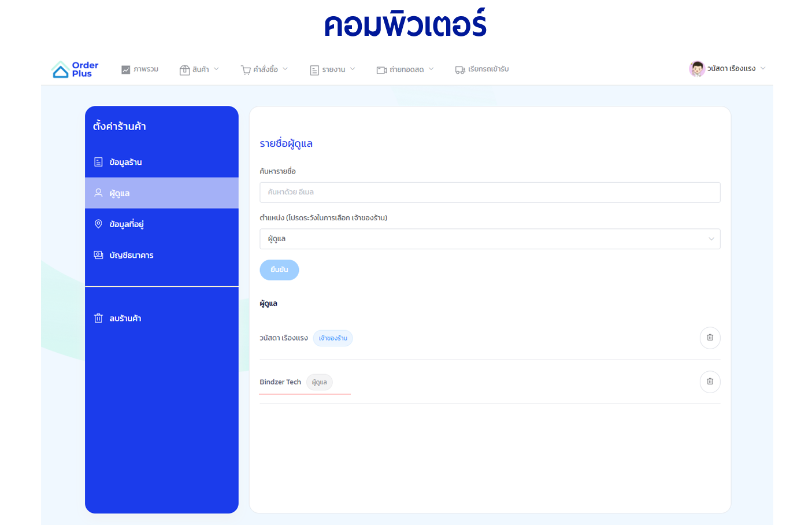Expand the รายงาน menu chevron
The height and width of the screenshot is (525, 812).
tap(353, 69)
